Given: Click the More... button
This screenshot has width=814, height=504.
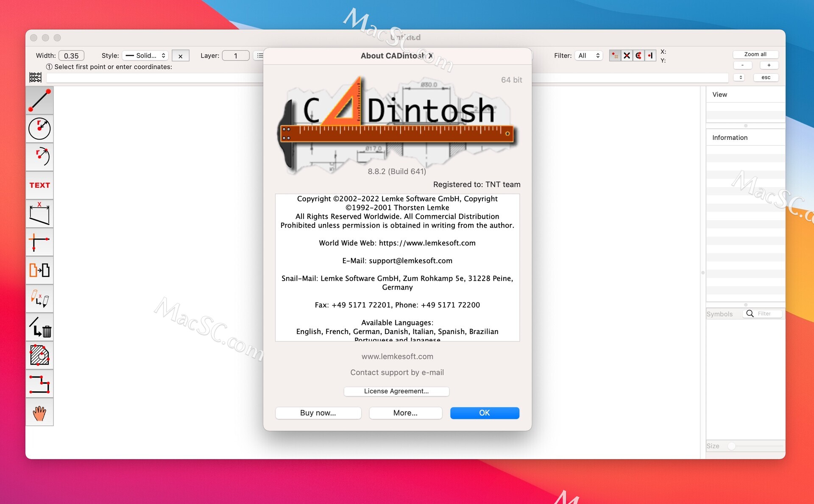Looking at the screenshot, I should point(405,413).
